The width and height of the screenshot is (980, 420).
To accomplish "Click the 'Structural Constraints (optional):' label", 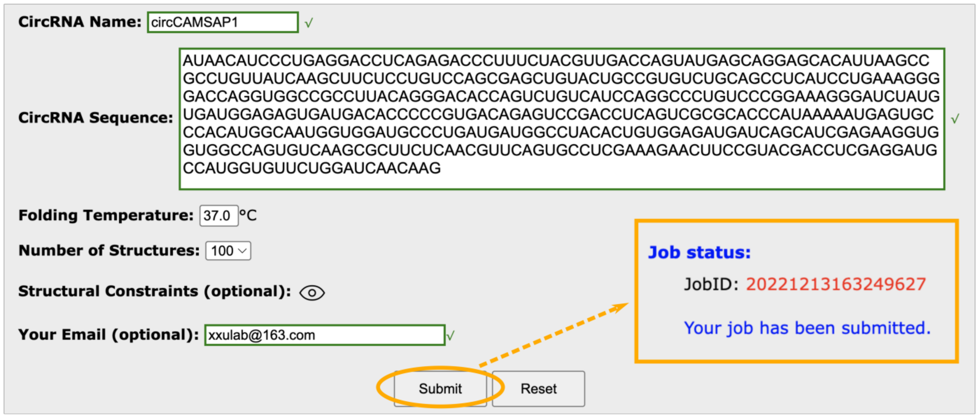I will 155,291.
